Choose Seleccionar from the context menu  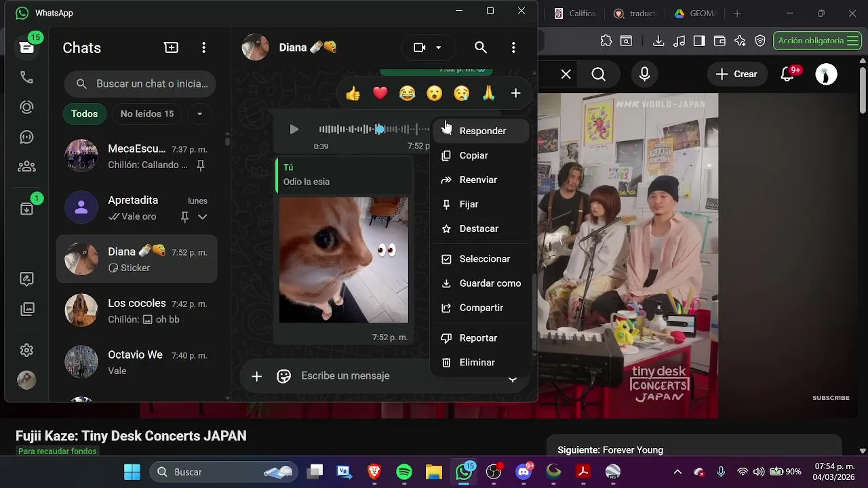481,259
